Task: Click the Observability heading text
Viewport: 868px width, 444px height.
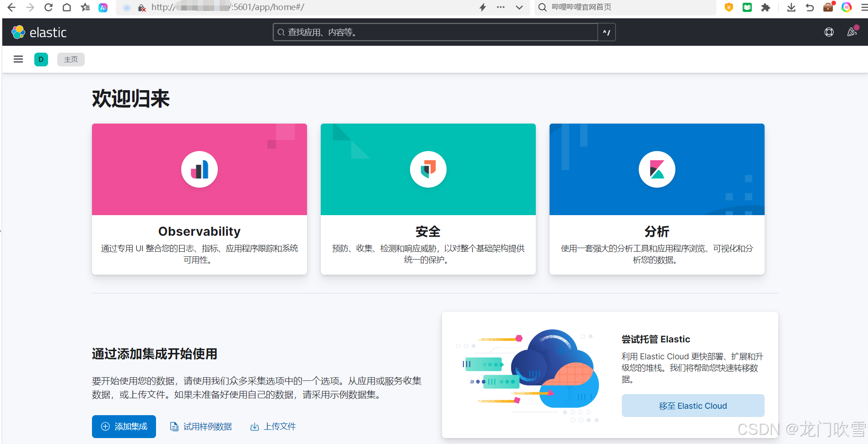Action: pos(199,232)
